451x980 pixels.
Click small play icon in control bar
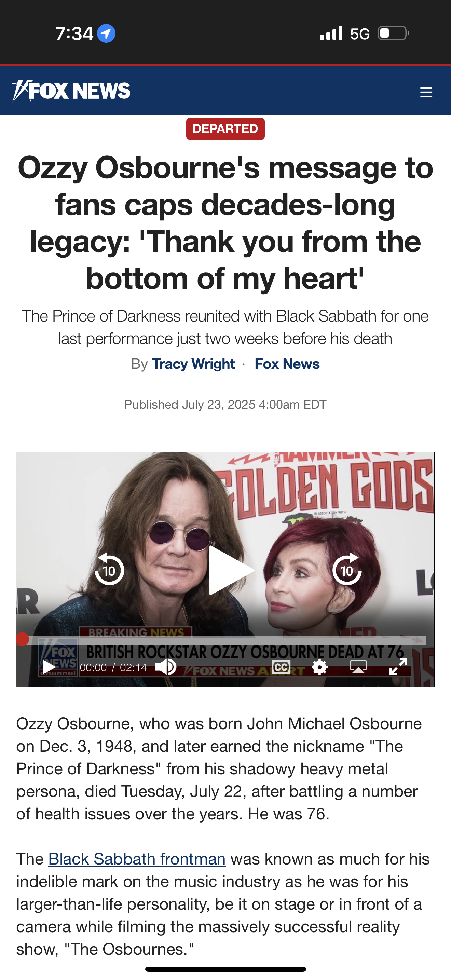tap(50, 667)
